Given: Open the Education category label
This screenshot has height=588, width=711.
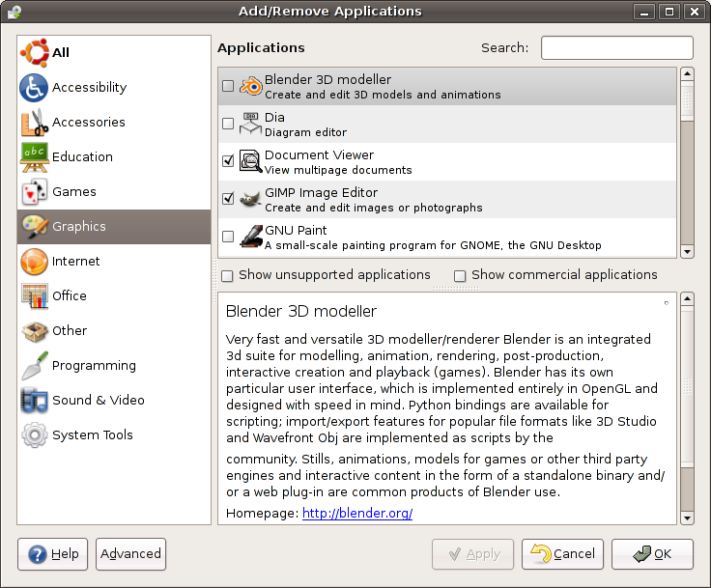Looking at the screenshot, I should pyautogui.click(x=82, y=156).
